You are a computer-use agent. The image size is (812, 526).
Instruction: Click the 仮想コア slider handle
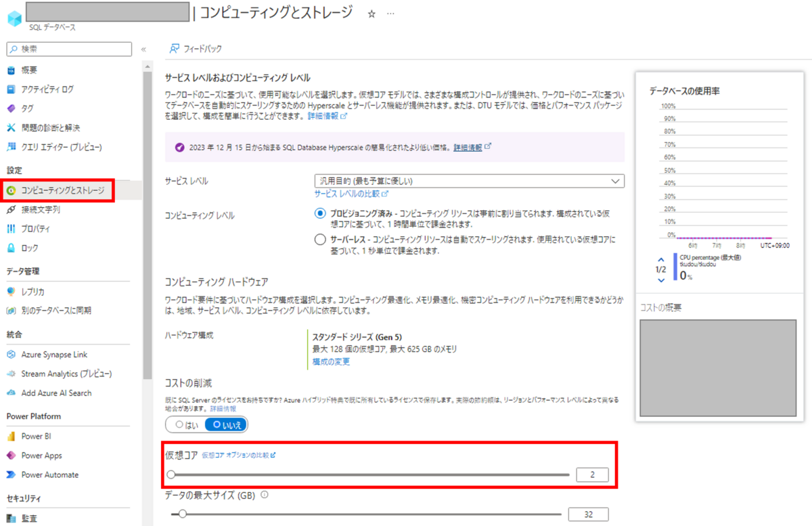pyautogui.click(x=171, y=475)
